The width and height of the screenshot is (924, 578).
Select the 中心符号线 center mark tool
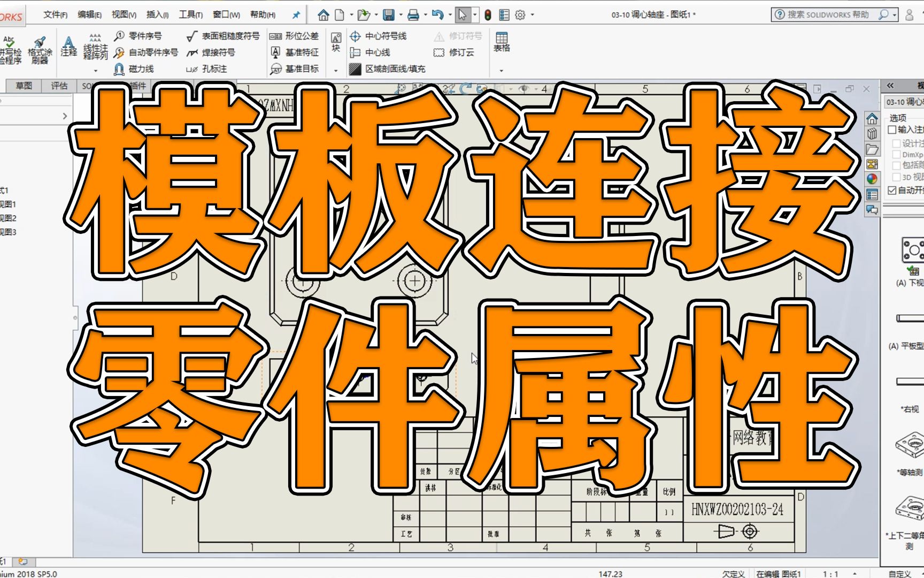coord(380,36)
